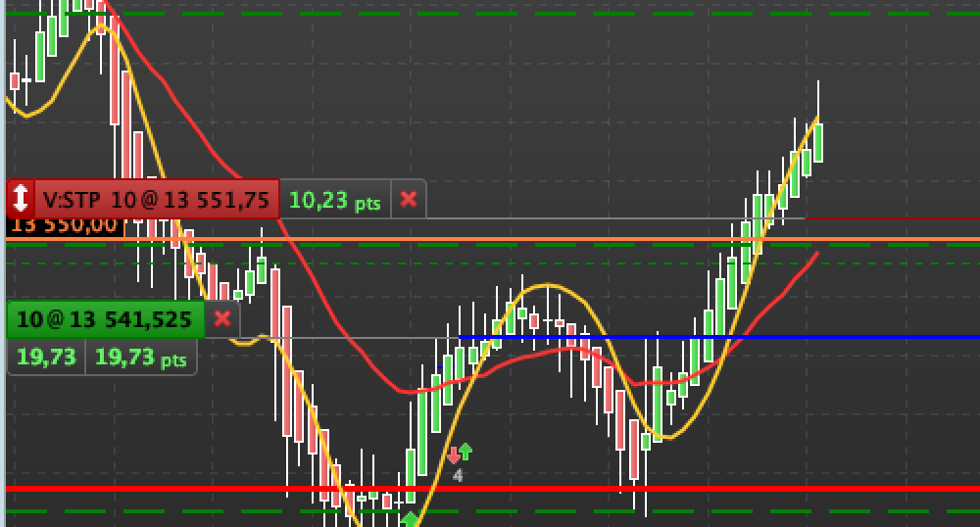Click the green arrow marker at chart bottom
The width and height of the screenshot is (980, 527).
point(410,519)
